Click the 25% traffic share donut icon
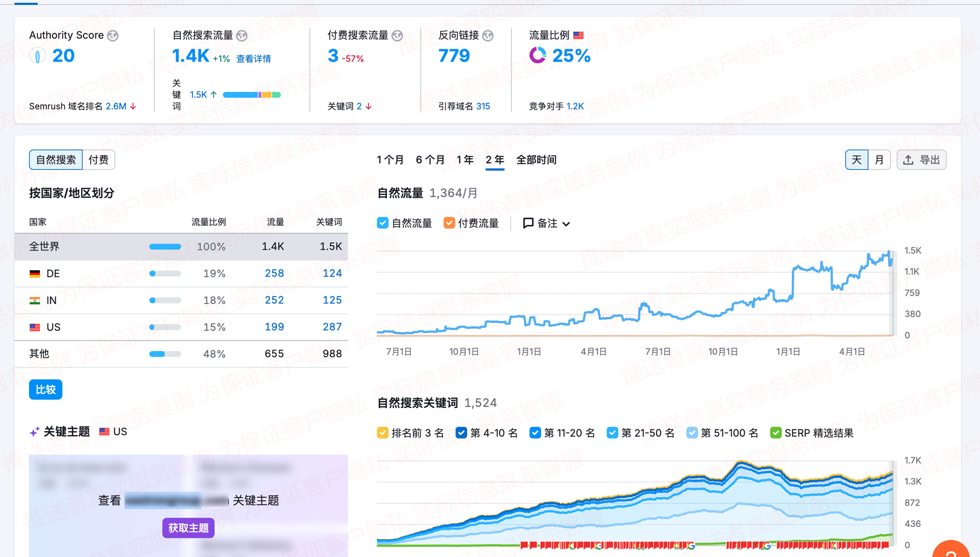The image size is (980, 557). coord(538,55)
